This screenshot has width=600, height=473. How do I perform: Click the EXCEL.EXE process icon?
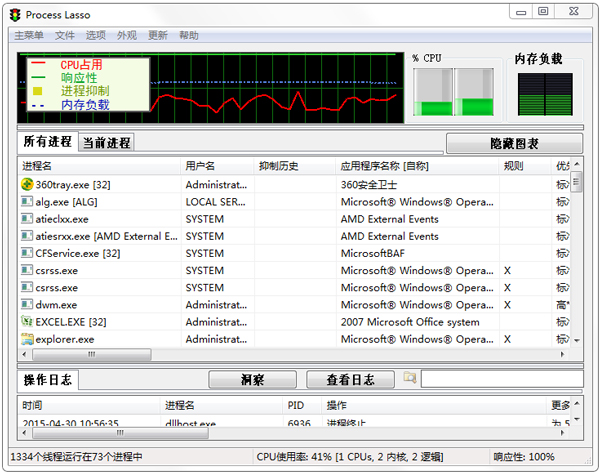pyautogui.click(x=27, y=321)
